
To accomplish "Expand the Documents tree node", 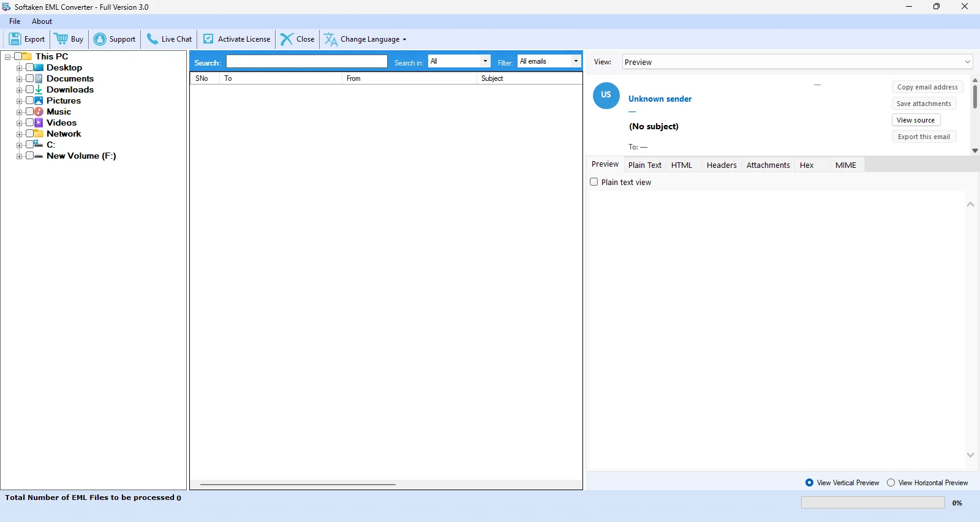I will point(19,79).
